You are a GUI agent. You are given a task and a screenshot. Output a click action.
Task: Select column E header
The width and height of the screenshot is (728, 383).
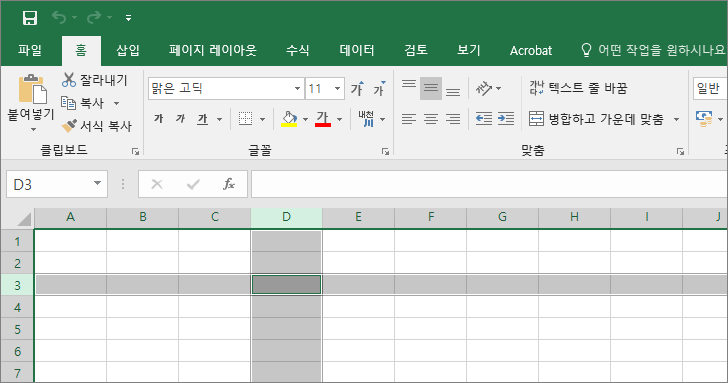click(x=358, y=217)
